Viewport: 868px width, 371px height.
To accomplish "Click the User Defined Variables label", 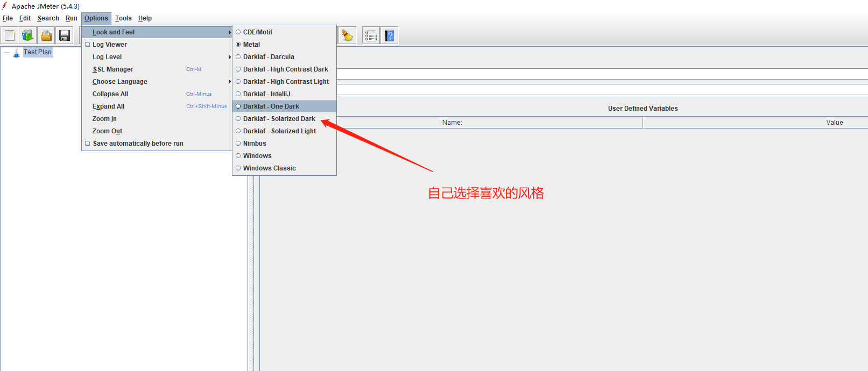I will (643, 109).
